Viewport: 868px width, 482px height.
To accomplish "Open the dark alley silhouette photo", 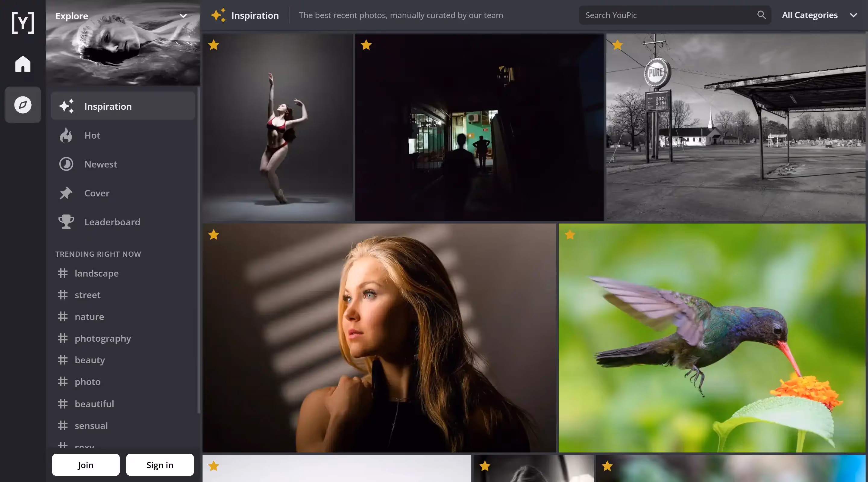I will pos(479,127).
